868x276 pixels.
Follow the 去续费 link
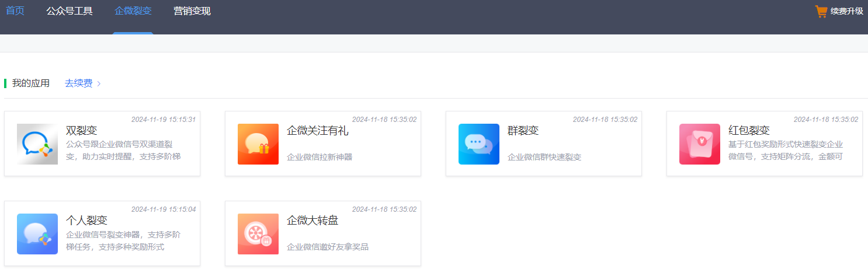click(78, 83)
